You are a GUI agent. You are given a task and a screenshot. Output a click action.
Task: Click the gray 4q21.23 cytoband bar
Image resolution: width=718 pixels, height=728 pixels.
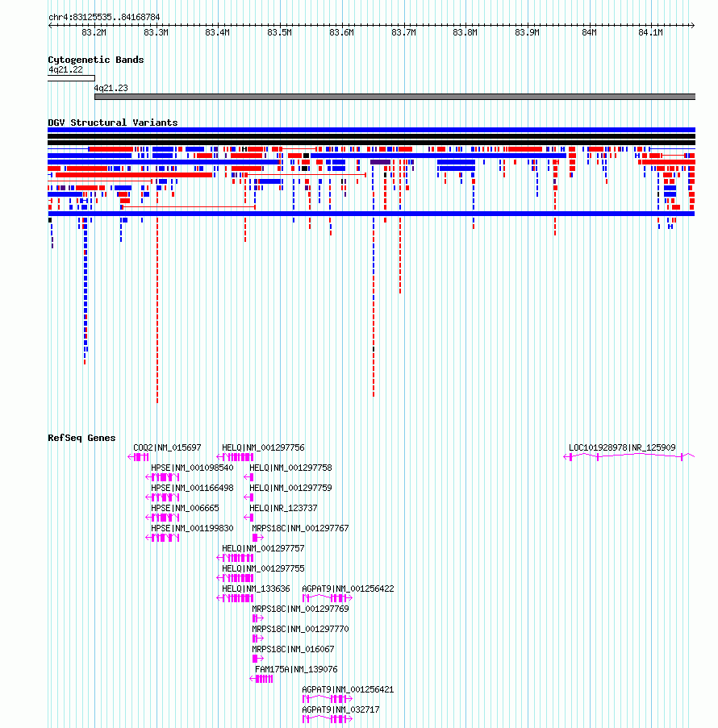click(x=395, y=97)
